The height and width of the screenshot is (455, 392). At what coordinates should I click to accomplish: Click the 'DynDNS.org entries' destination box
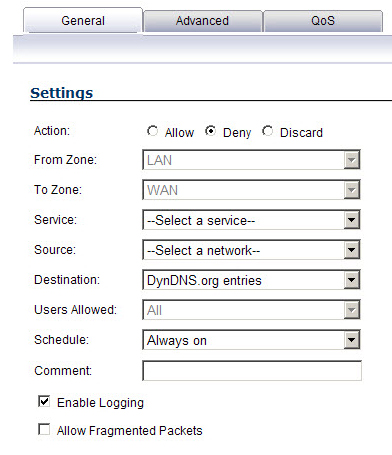(x=251, y=280)
